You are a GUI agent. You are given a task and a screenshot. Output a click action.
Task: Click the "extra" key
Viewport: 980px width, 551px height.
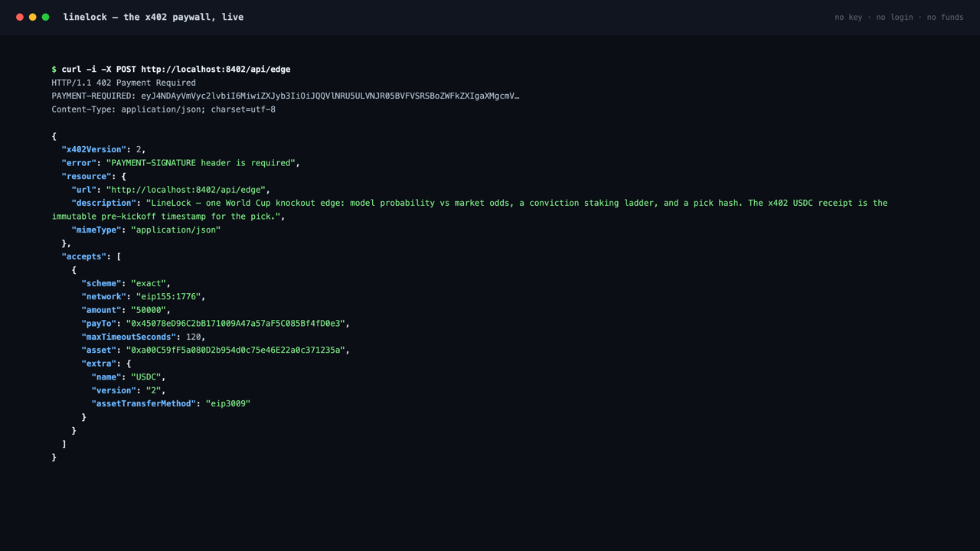point(99,364)
